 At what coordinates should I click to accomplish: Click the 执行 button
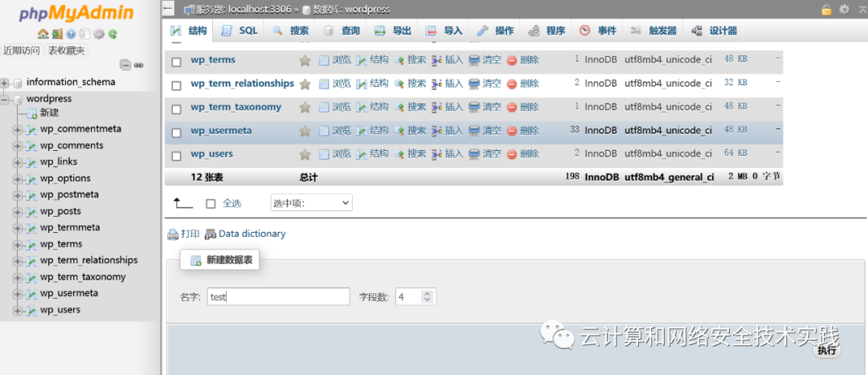[827, 350]
